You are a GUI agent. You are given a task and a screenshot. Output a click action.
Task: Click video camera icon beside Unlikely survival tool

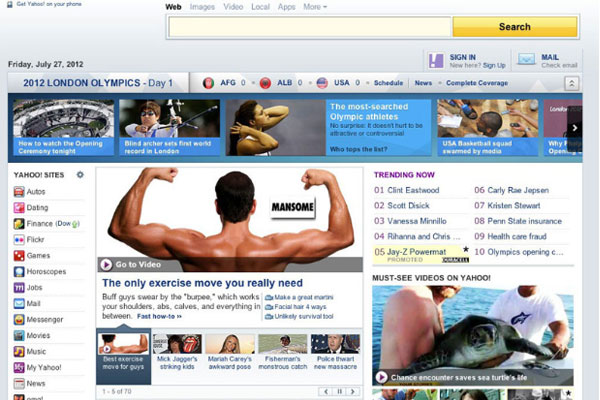[x=269, y=317]
